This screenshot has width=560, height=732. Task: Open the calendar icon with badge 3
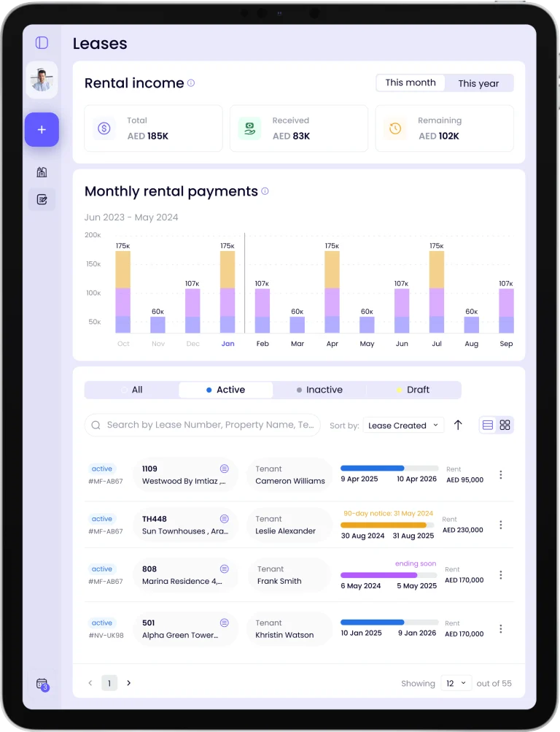point(42,684)
